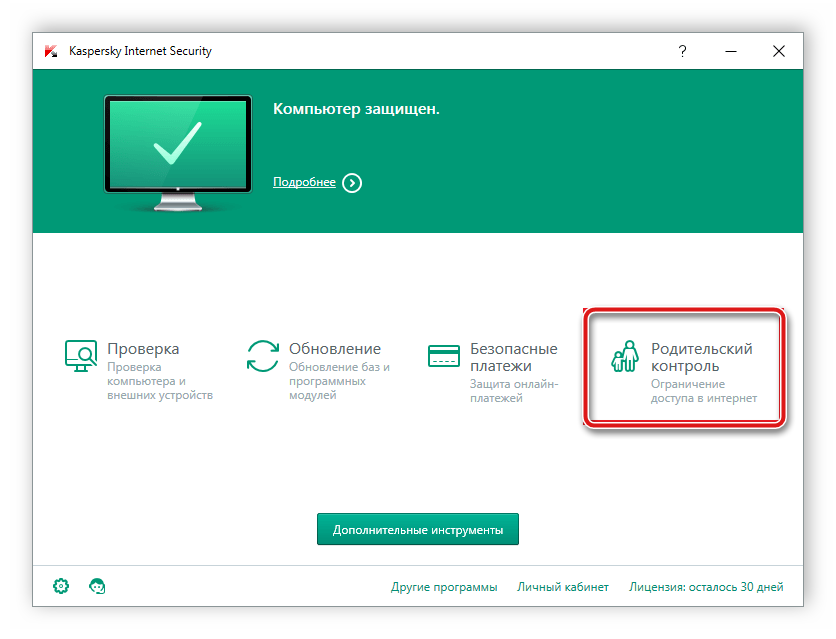Minimize the Kaspersky window

(x=731, y=51)
